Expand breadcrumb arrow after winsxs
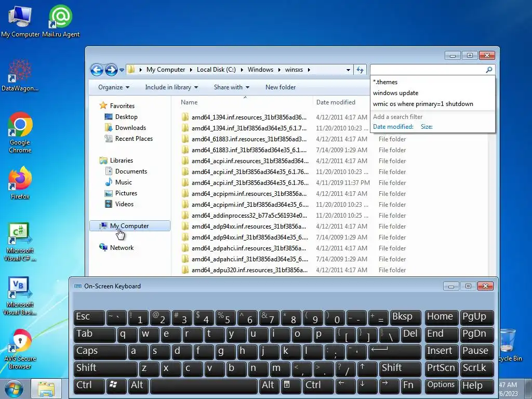The width and height of the screenshot is (532, 399). (309, 70)
